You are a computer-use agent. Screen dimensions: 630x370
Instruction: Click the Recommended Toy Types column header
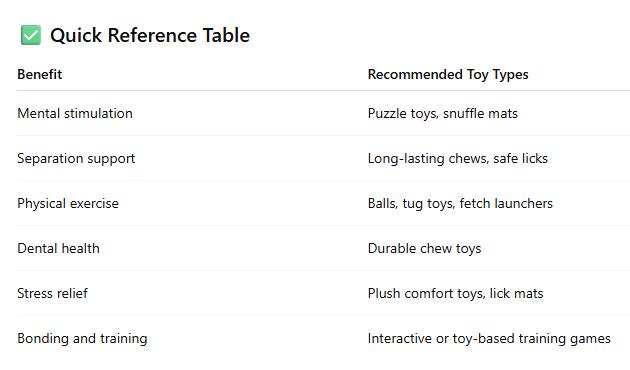(x=448, y=74)
